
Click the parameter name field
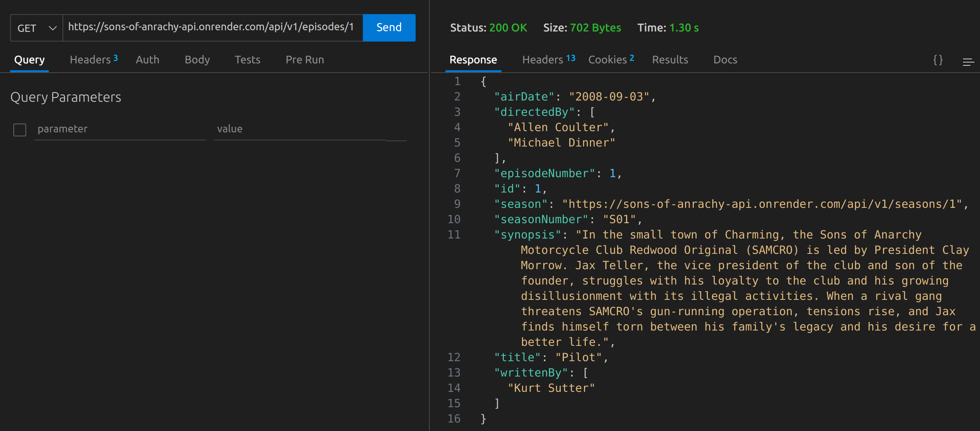(x=120, y=129)
